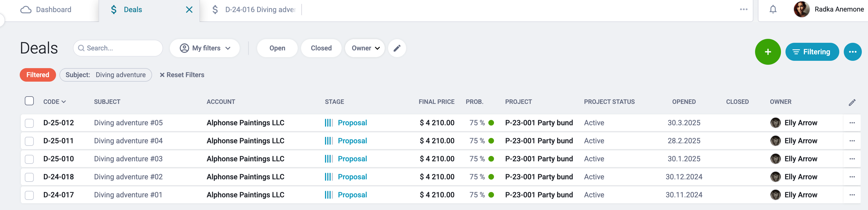Image resolution: width=868 pixels, height=210 pixels.
Task: Open the notifications bell
Action: 773,9
